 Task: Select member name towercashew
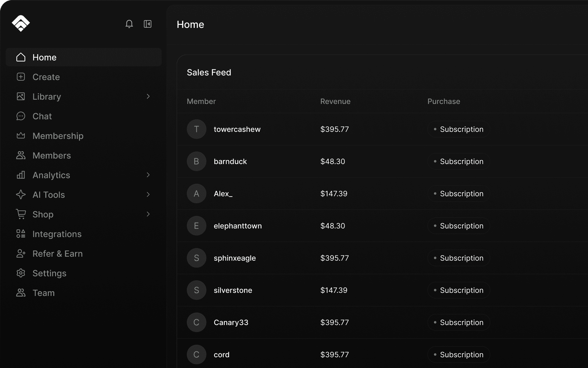coord(237,129)
